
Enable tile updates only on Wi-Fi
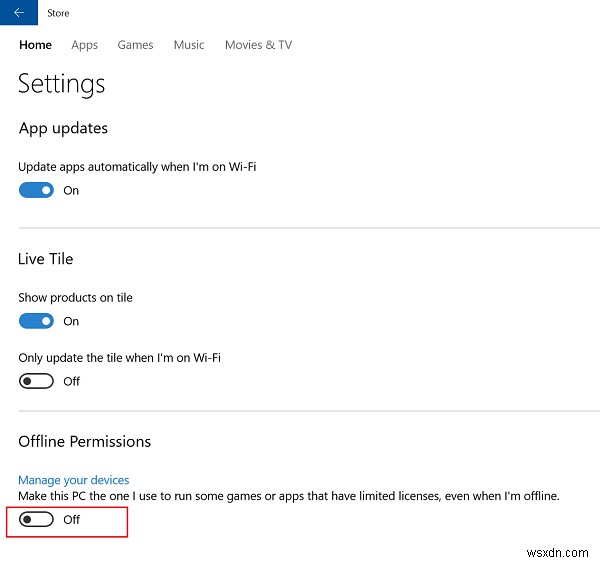point(36,381)
